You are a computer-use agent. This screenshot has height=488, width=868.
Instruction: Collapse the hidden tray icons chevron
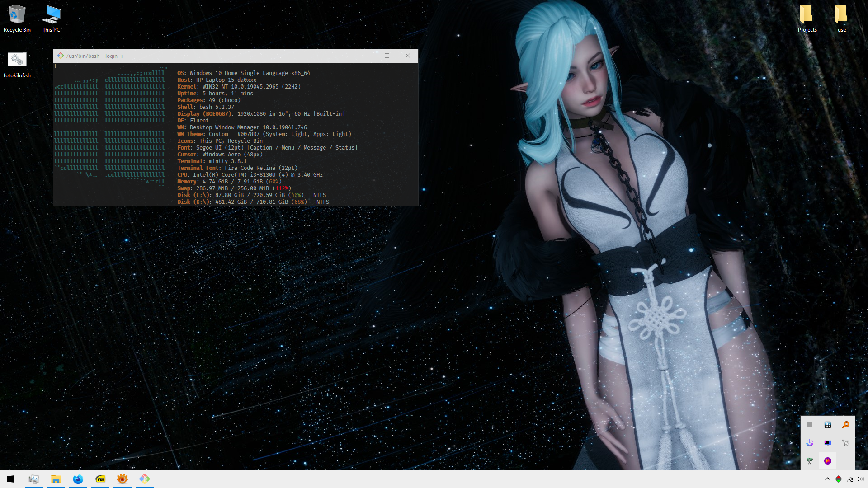pyautogui.click(x=827, y=479)
